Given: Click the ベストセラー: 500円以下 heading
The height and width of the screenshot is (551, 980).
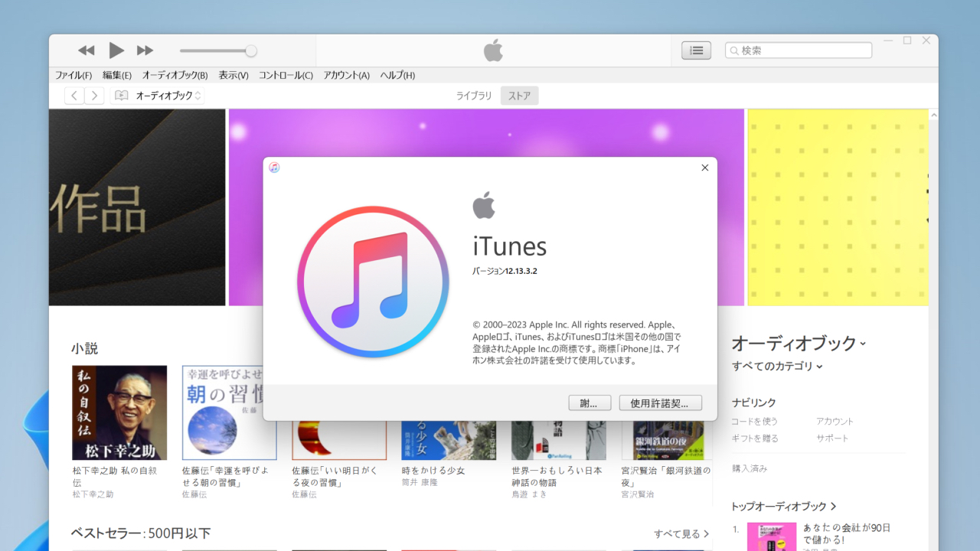Looking at the screenshot, I should point(141,533).
